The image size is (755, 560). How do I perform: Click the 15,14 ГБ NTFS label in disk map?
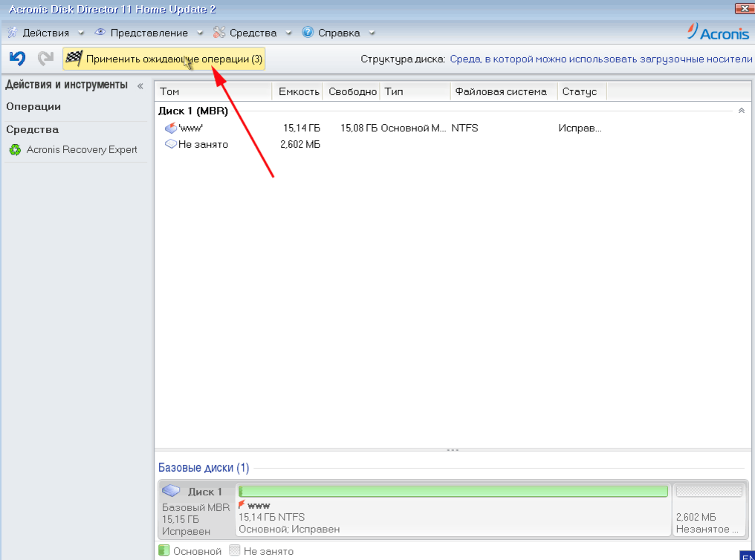coord(271,517)
